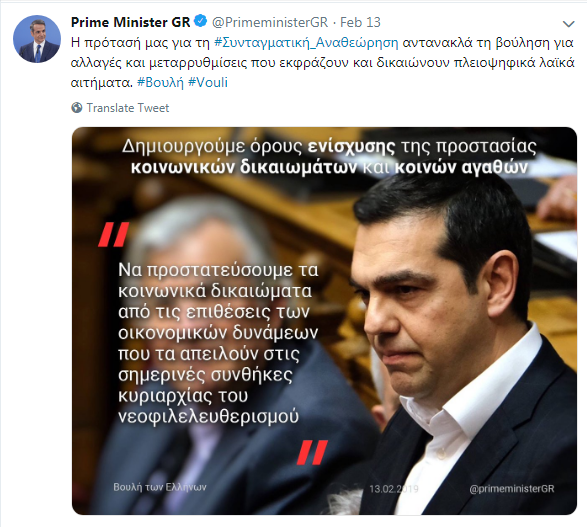
Task: Click the 13.02.2019 date on image
Action: (x=394, y=489)
